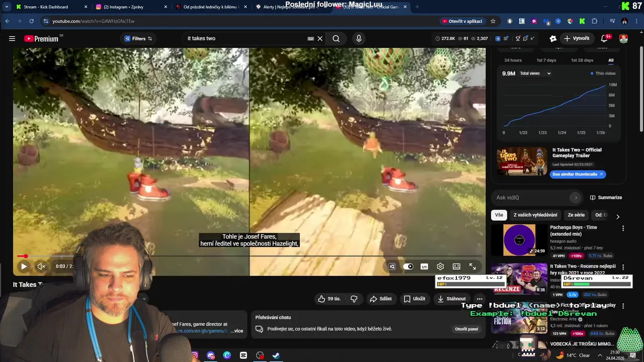The height and width of the screenshot is (362, 644).
Task: Switch to the Instagram Zprávy tab
Action: tap(131, 7)
